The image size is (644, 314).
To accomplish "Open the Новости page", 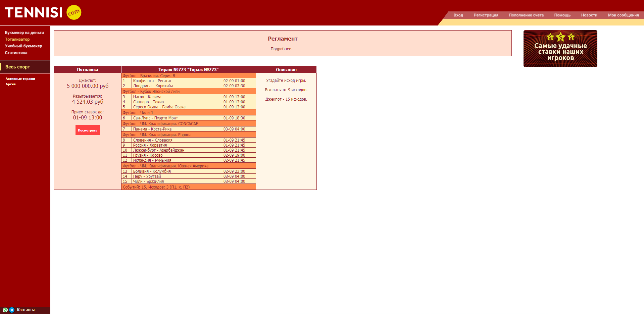I will tap(589, 15).
